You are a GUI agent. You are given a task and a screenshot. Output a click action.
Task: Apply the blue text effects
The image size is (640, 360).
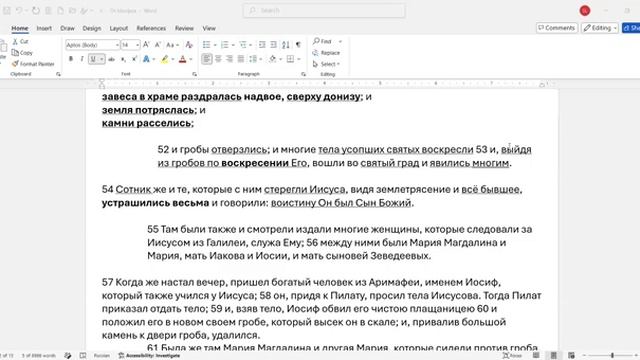(x=146, y=59)
